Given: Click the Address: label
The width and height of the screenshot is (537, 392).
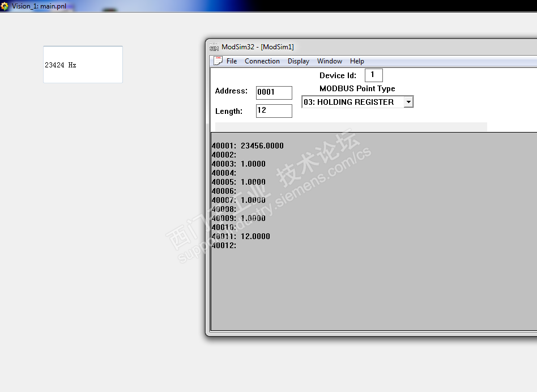Looking at the screenshot, I should click(231, 91).
